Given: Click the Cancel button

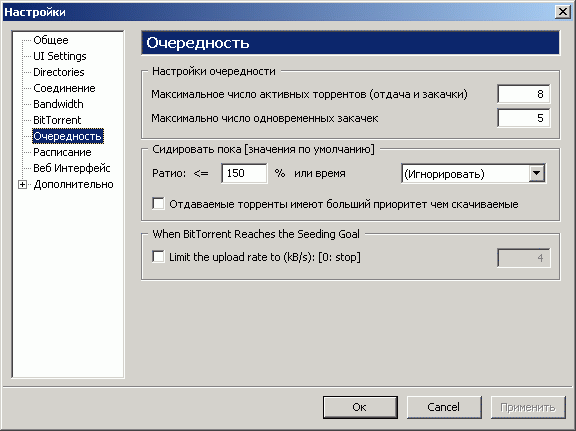Looking at the screenshot, I should (444, 407).
